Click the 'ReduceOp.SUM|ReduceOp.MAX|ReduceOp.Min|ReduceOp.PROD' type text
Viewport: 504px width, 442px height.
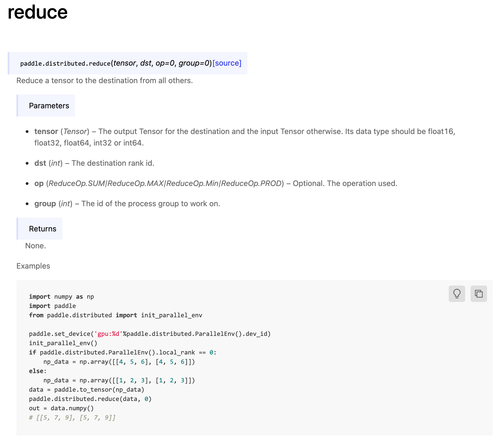165,184
